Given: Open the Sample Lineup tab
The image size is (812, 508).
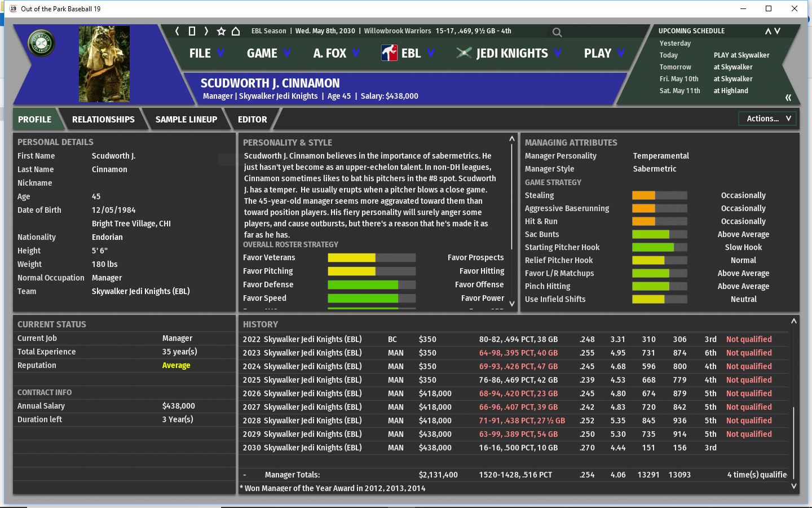Looking at the screenshot, I should click(186, 119).
